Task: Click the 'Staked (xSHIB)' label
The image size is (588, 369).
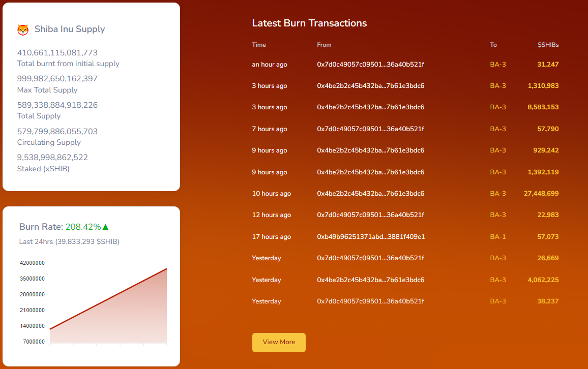Action: point(43,169)
